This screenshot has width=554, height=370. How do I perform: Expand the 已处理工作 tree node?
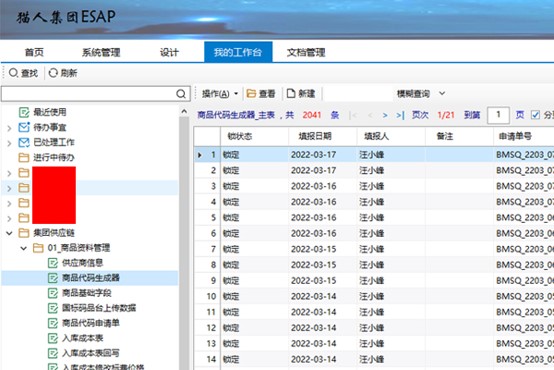point(10,143)
